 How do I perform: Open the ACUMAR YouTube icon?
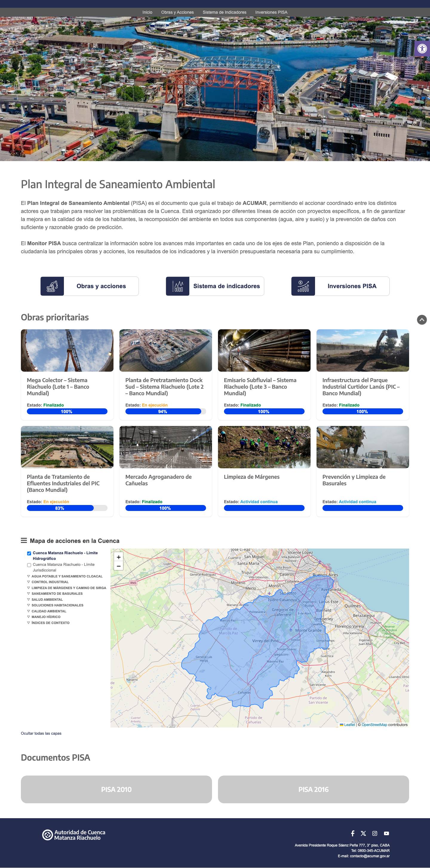386,833
